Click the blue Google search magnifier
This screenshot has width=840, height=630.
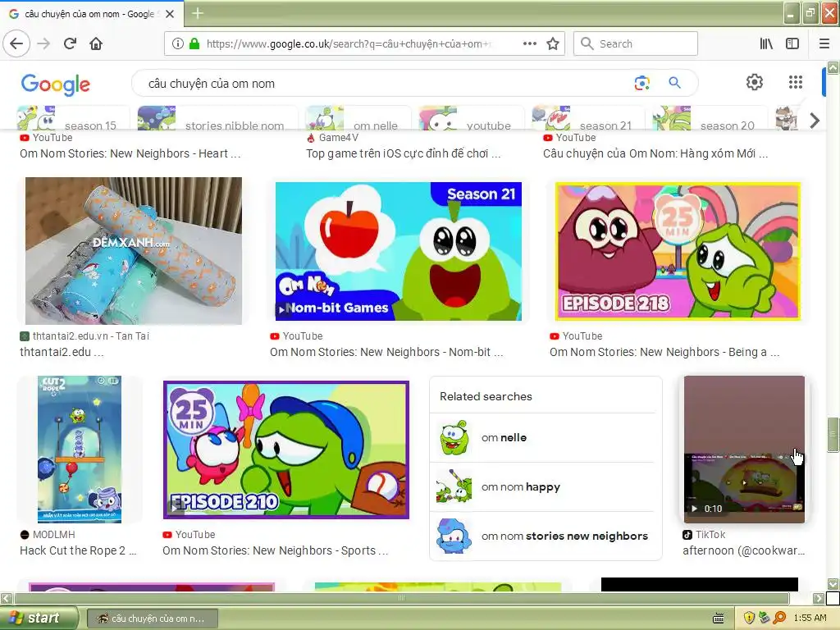(674, 83)
